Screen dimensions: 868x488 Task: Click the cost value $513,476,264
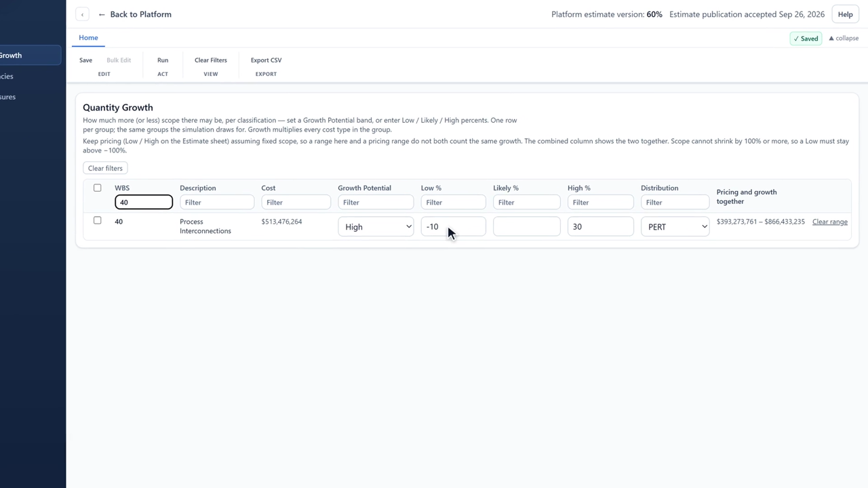[281, 222]
